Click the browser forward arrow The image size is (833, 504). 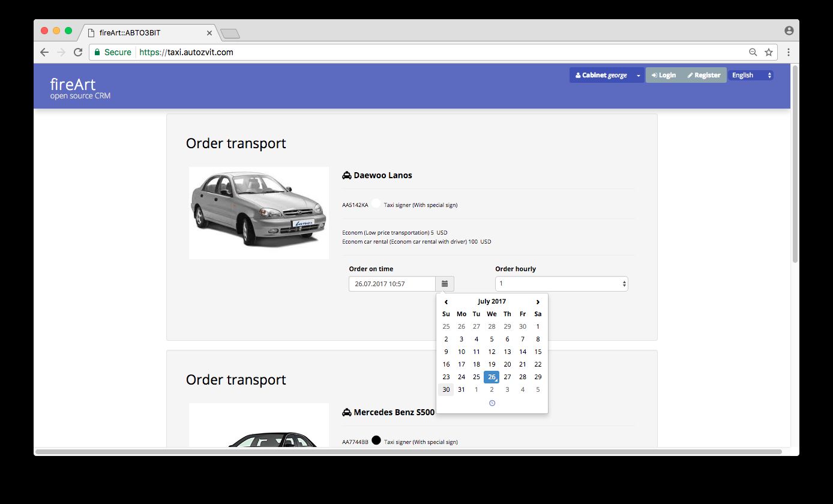(x=61, y=52)
